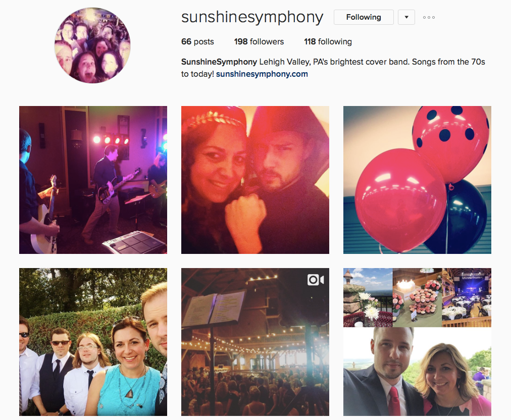Click the Following button
This screenshot has width=511, height=420.
(364, 17)
